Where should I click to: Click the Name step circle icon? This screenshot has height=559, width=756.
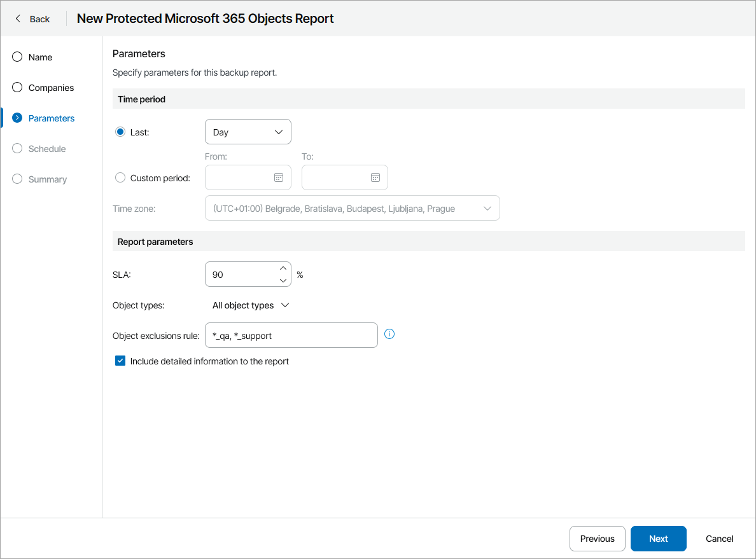17,57
